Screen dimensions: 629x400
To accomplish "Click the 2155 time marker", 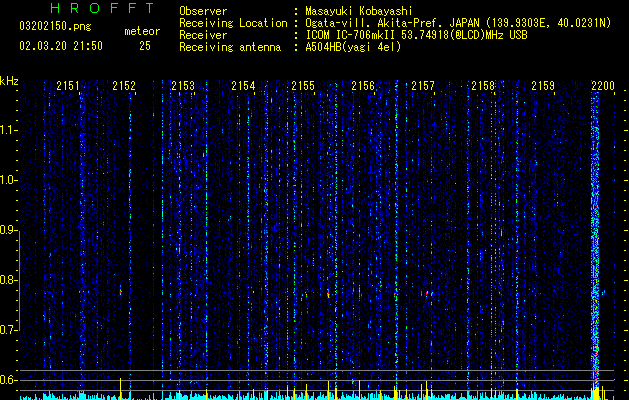I will (x=303, y=85).
